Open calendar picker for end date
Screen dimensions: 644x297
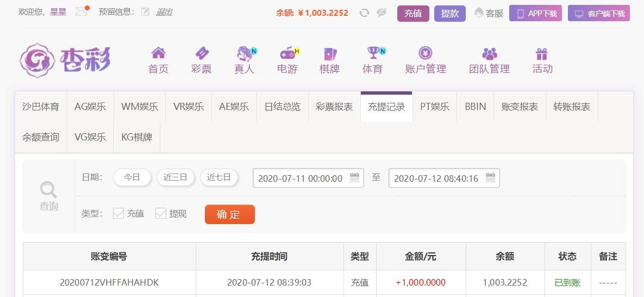coord(490,178)
